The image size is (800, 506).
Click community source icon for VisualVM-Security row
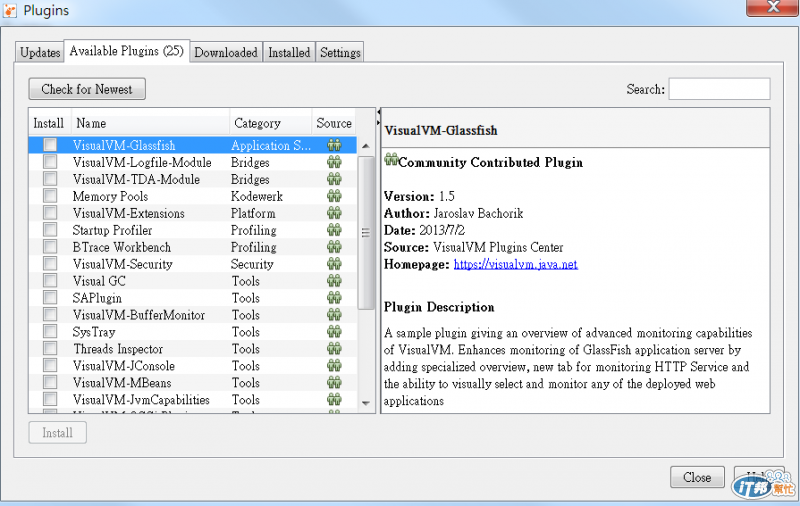334,264
